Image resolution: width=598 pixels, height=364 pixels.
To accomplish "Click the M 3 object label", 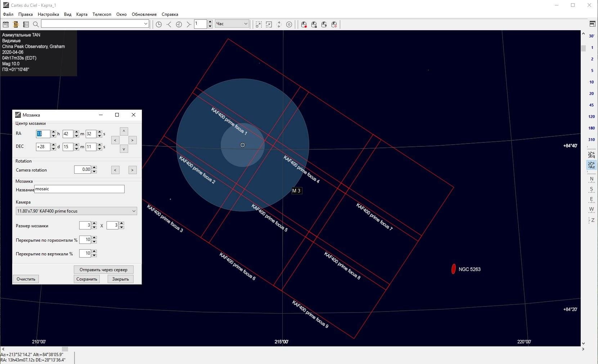I will point(296,191).
